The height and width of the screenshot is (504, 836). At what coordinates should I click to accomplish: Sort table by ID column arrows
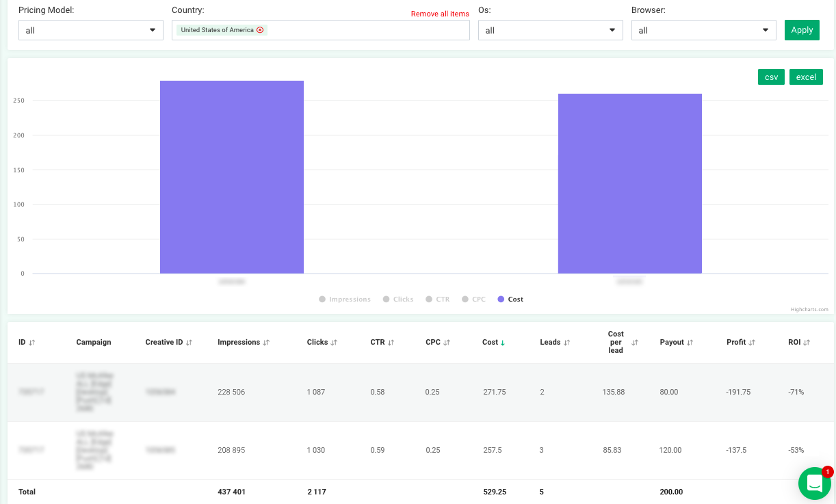31,343
